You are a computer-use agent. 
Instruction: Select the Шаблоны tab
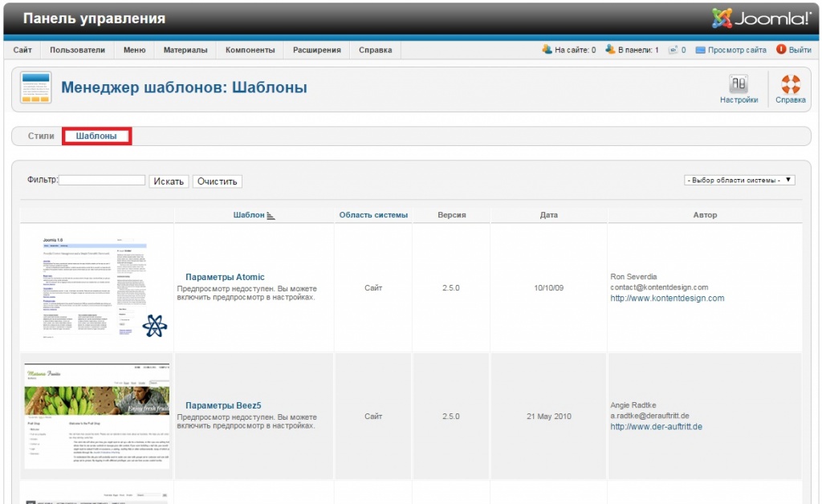96,136
